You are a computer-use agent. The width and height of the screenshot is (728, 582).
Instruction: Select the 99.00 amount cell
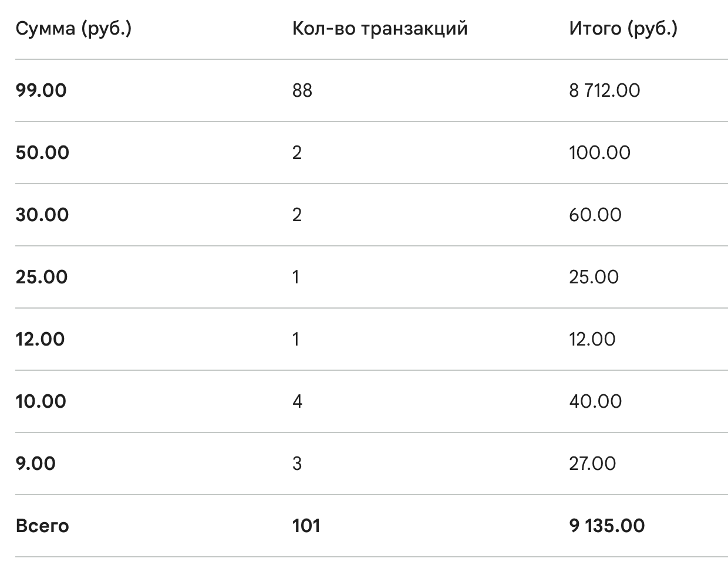(41, 91)
